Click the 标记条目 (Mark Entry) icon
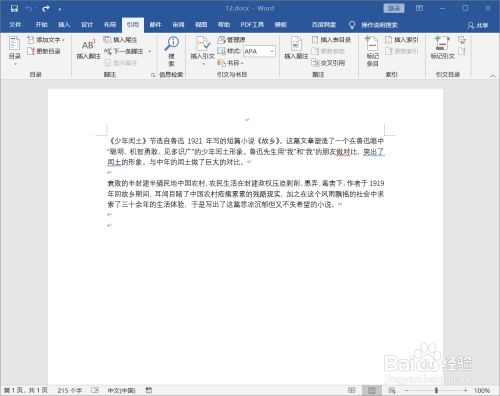 (372, 51)
